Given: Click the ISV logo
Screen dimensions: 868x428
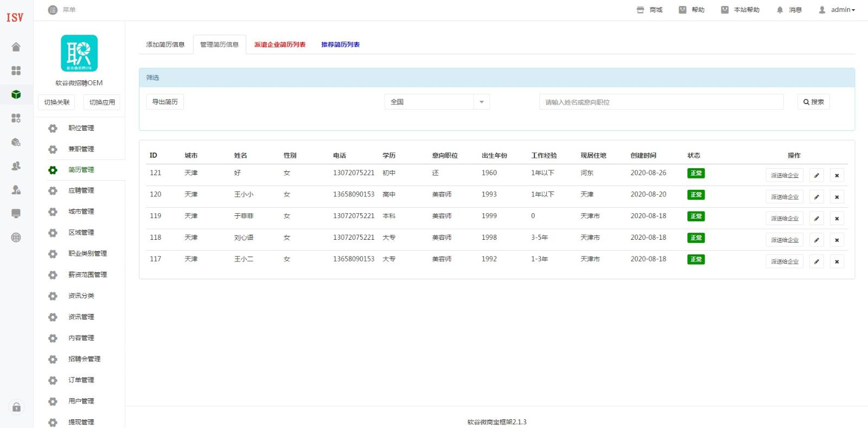Looking at the screenshot, I should tap(15, 17).
